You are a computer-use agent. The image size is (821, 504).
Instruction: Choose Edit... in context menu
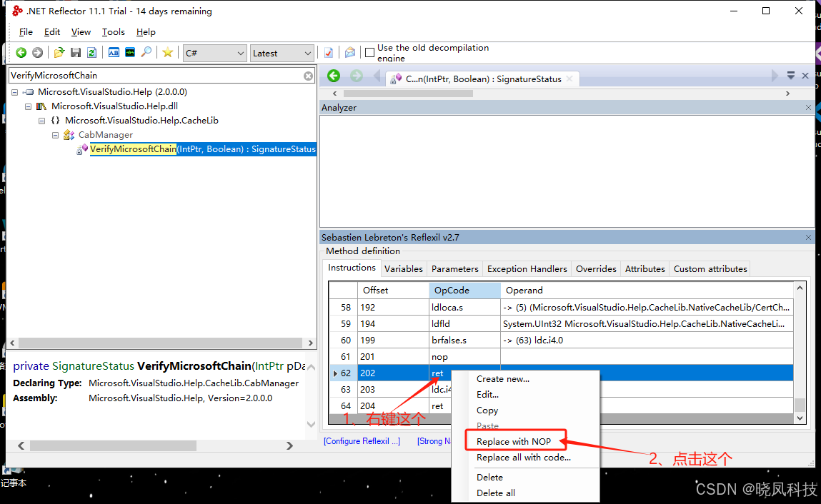click(x=487, y=394)
